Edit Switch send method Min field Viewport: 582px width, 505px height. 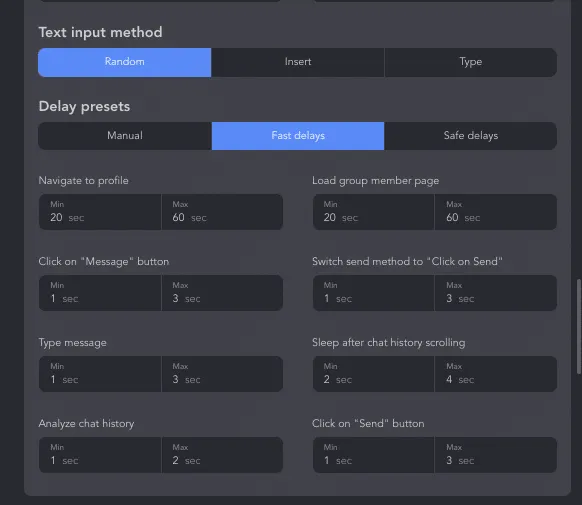click(373, 293)
